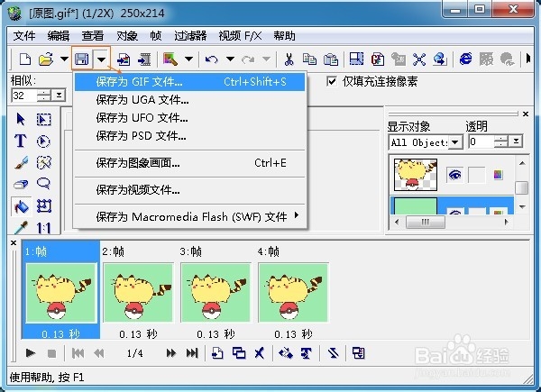Screen dimensions: 541x392
Task: Select the frame 3 thumbnail
Action: click(215, 293)
